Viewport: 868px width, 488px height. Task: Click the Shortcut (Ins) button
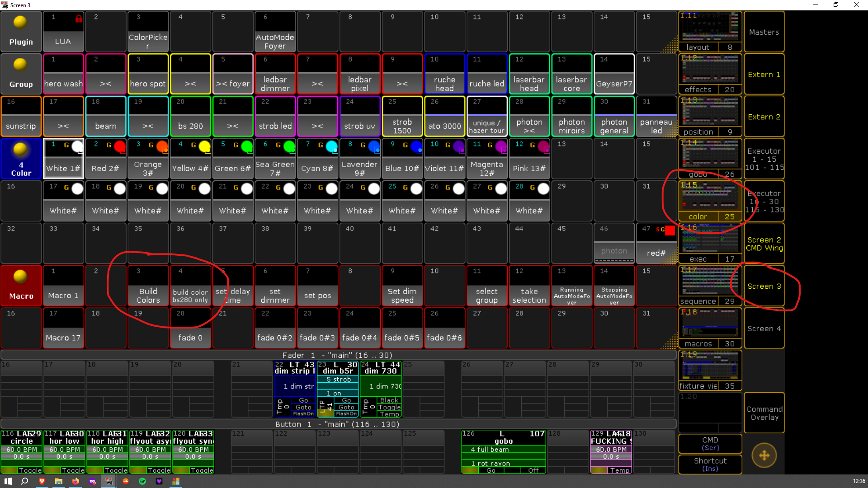click(x=710, y=465)
